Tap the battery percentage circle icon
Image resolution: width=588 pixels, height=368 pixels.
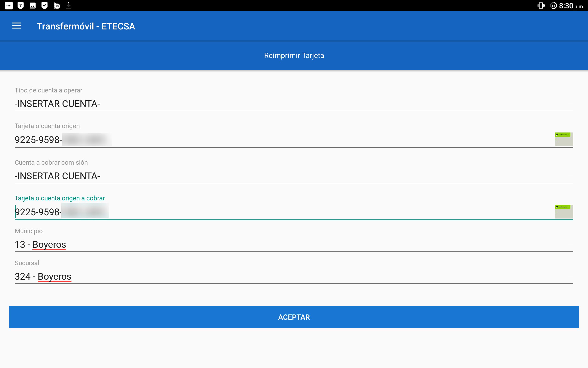(x=554, y=5)
